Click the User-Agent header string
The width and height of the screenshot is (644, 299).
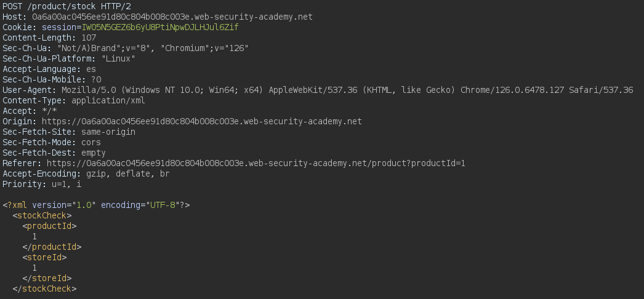347,90
